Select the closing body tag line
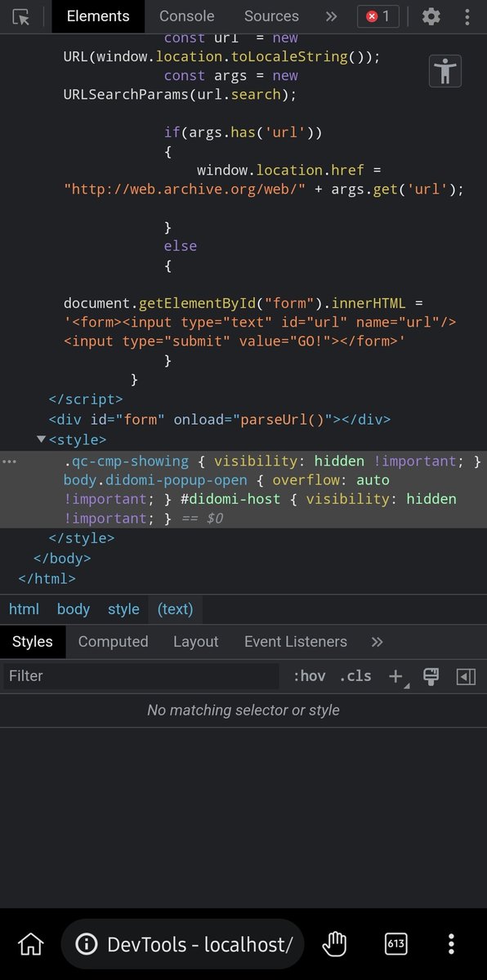 click(x=62, y=559)
